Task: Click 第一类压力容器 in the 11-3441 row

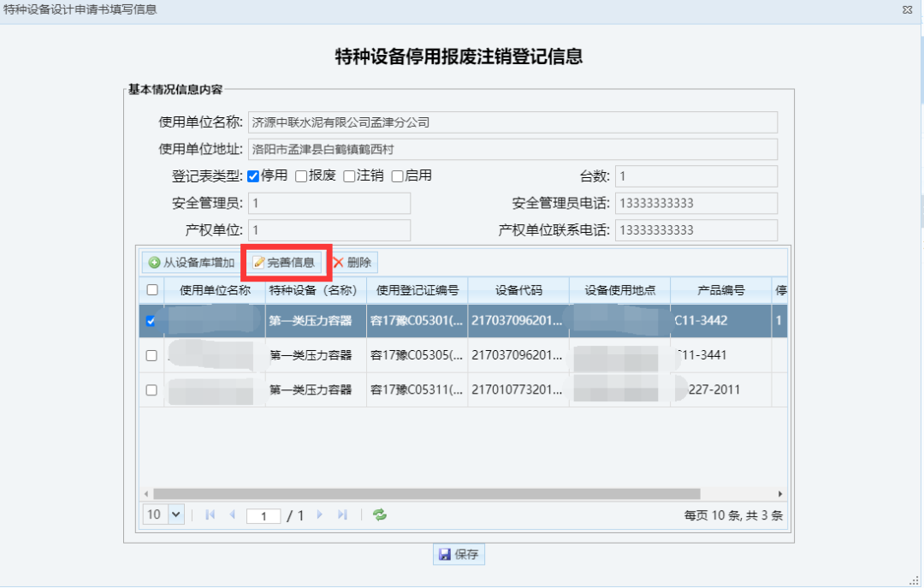Action: [311, 355]
